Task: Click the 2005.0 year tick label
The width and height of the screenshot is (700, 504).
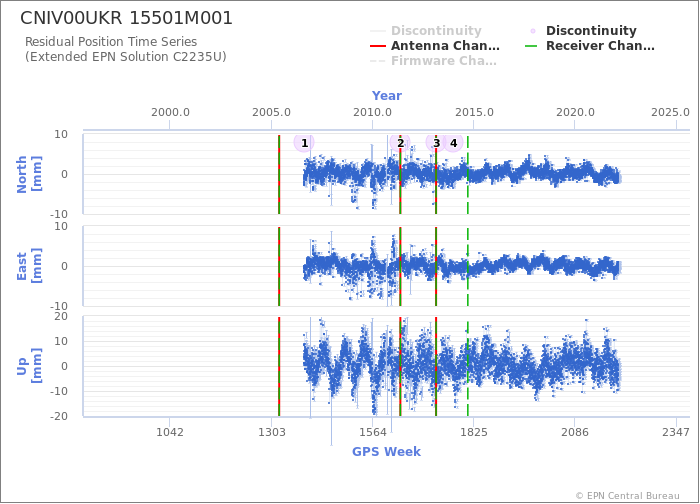Action: (271, 112)
